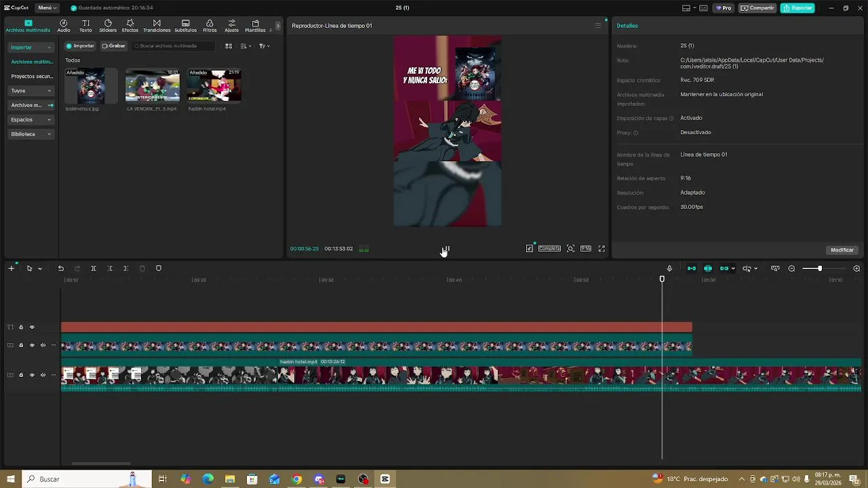Show more tabs with the right arrow

click(x=277, y=26)
